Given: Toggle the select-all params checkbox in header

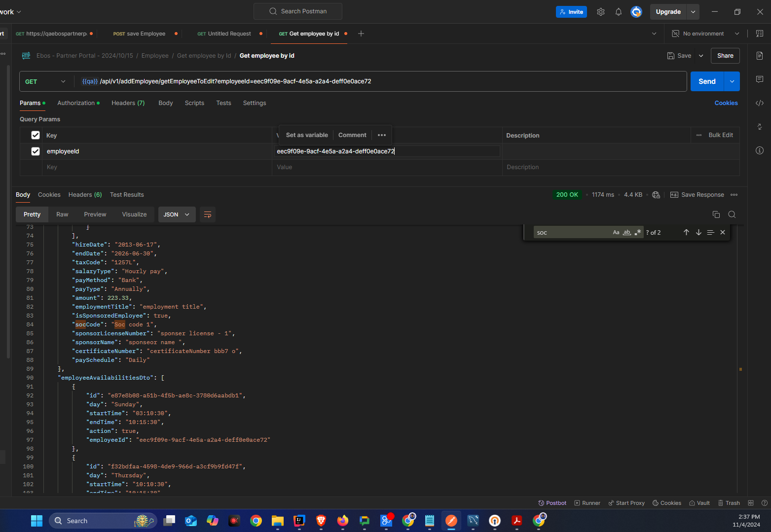Looking at the screenshot, I should 36,135.
